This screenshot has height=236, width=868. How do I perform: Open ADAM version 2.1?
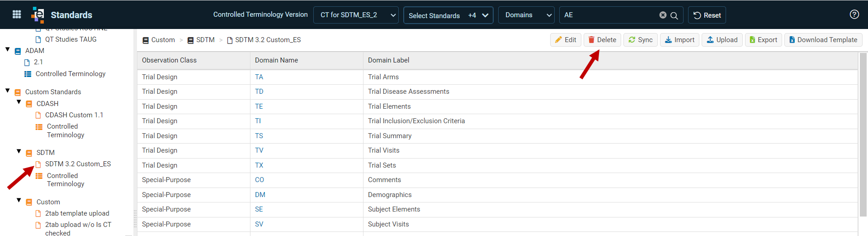click(x=38, y=62)
